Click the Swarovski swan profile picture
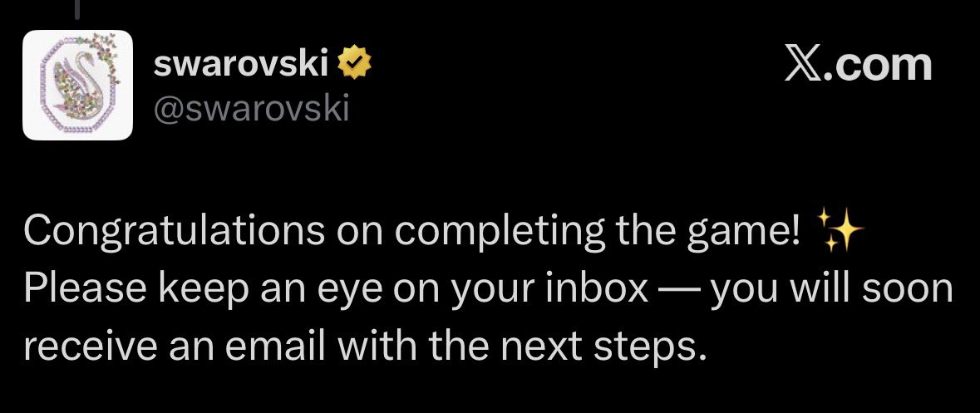980x413 pixels. click(76, 85)
